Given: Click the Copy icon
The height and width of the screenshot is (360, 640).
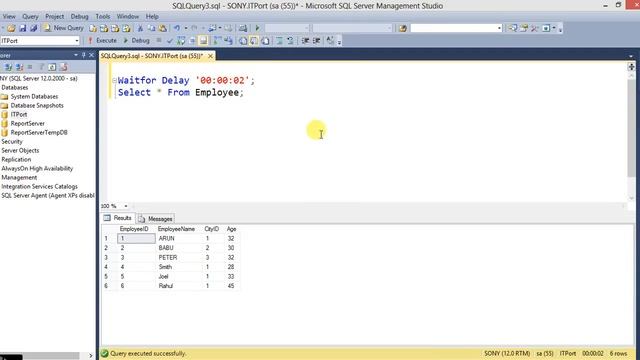Looking at the screenshot, I should click(151, 28).
